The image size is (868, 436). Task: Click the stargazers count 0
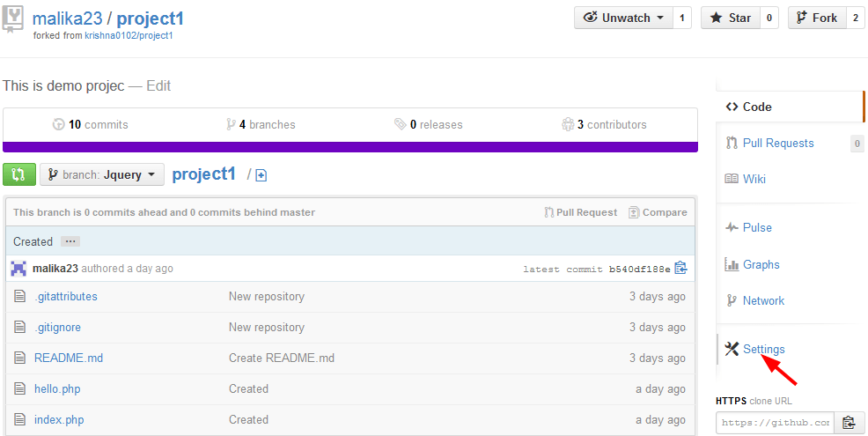pos(769,18)
